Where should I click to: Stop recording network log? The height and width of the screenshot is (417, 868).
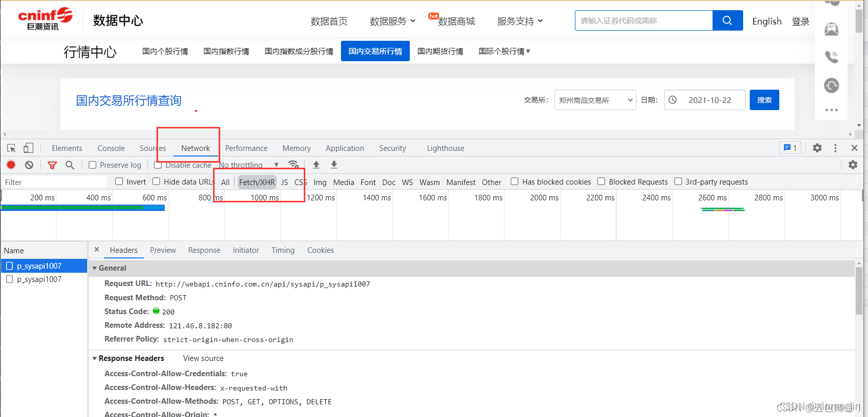click(x=11, y=165)
